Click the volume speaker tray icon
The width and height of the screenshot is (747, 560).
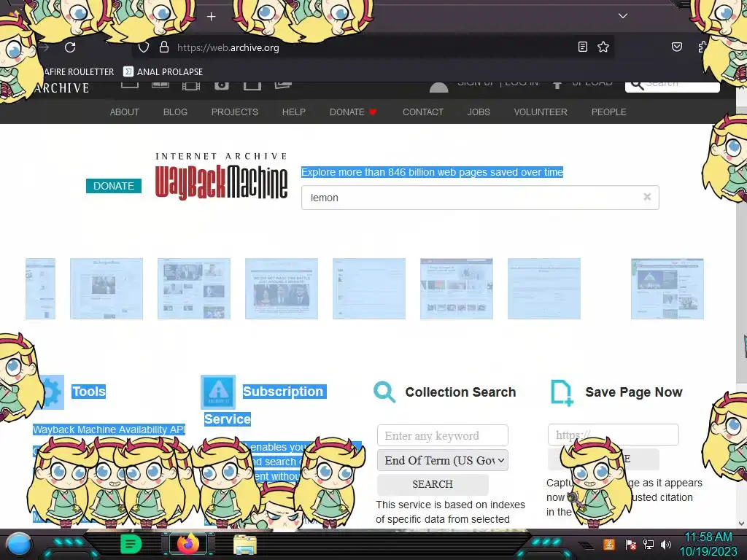pos(665,544)
